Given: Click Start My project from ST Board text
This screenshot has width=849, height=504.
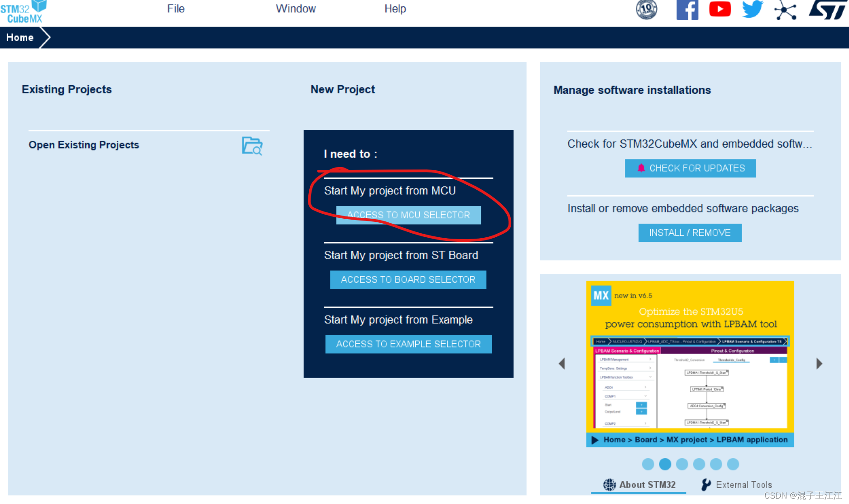Looking at the screenshot, I should point(401,255).
